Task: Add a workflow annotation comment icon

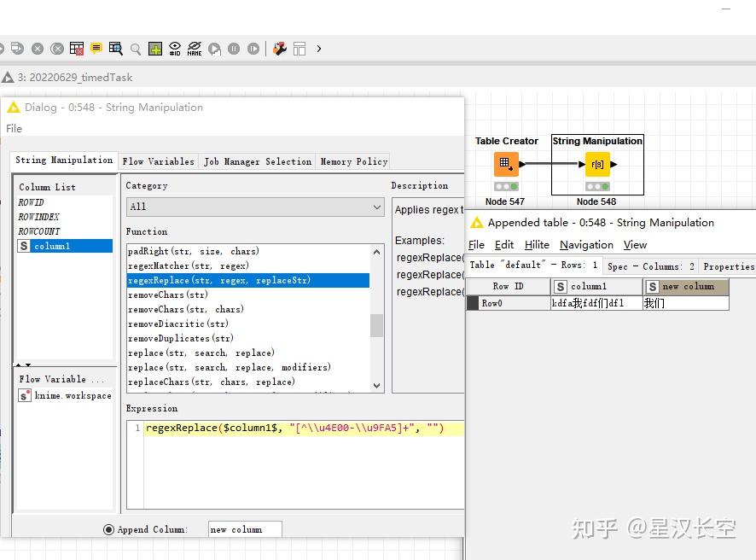Action: pyautogui.click(x=96, y=49)
